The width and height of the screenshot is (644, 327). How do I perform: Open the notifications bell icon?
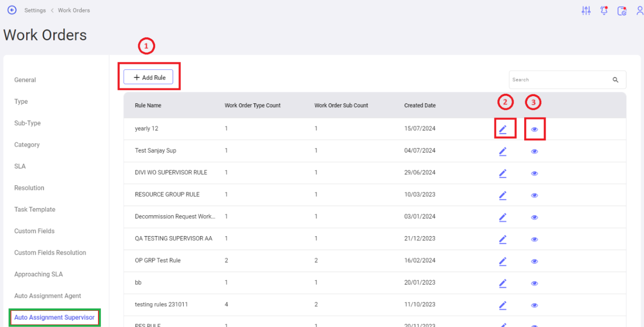(604, 10)
